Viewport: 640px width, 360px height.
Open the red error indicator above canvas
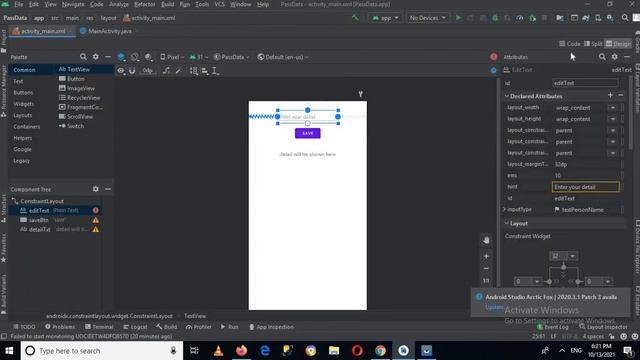click(x=493, y=57)
